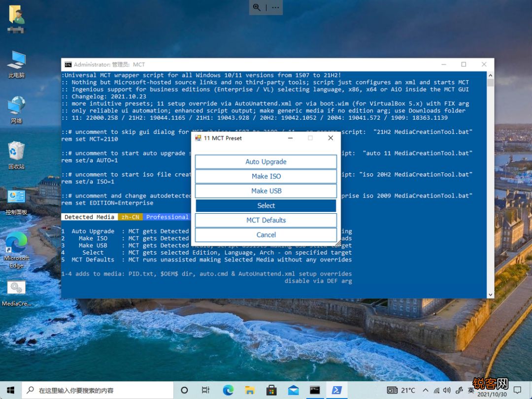The image size is (532, 399).
Task: Click the disable via DEF arg text
Action: [x=318, y=281]
